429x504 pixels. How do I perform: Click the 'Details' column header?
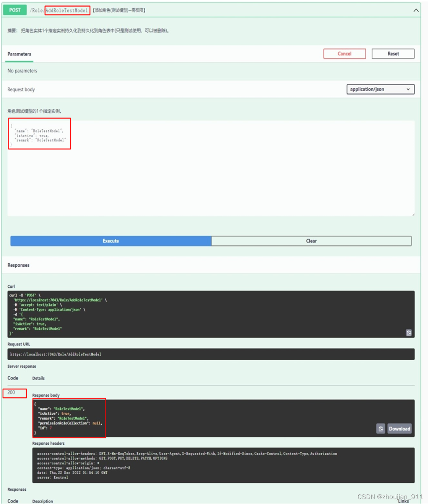pyautogui.click(x=39, y=378)
